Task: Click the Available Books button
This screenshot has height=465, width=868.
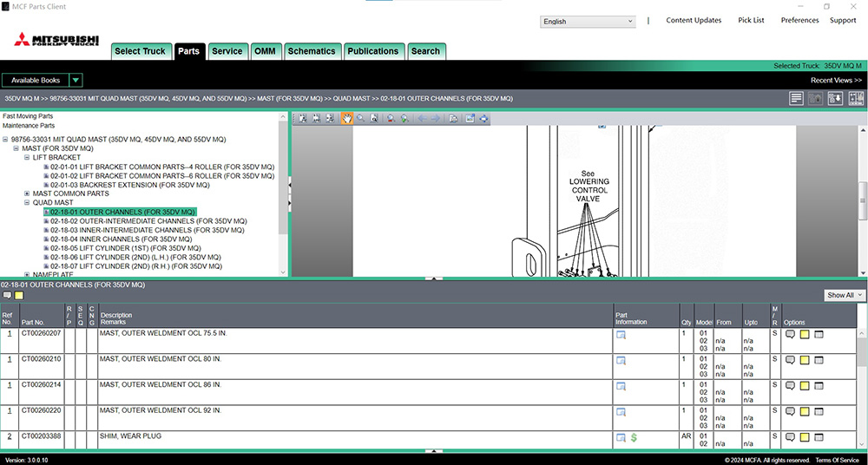Action: pos(36,81)
